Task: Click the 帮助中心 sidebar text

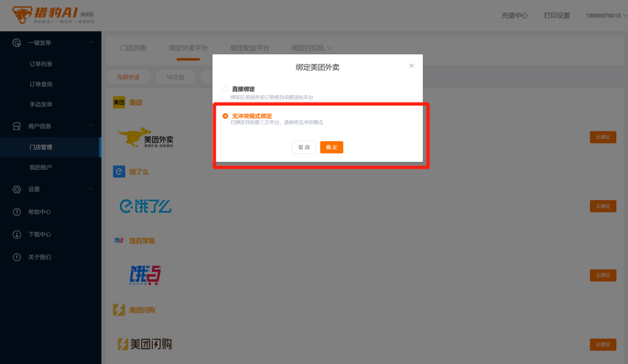Action: click(x=40, y=212)
